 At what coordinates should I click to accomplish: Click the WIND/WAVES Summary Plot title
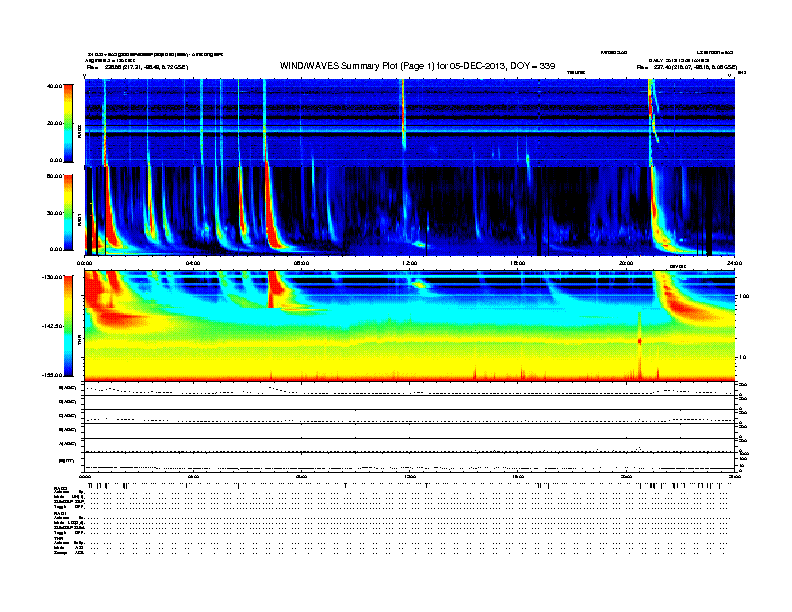click(x=417, y=66)
